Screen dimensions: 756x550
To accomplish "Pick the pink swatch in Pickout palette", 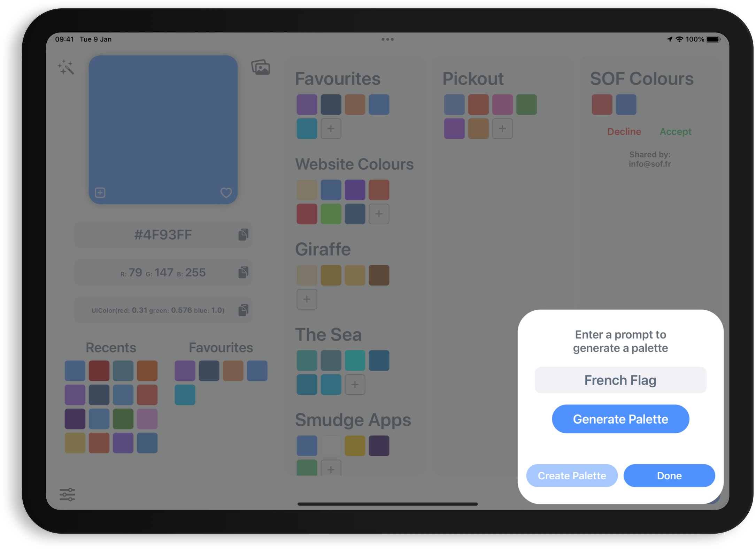I will coord(502,104).
